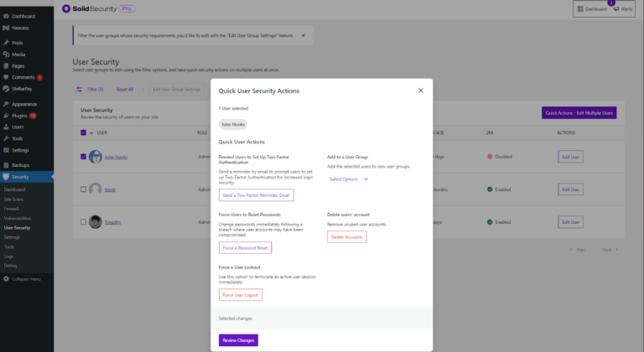Go to Firewall in the Security submenu
The height and width of the screenshot is (352, 644).
coord(11,207)
